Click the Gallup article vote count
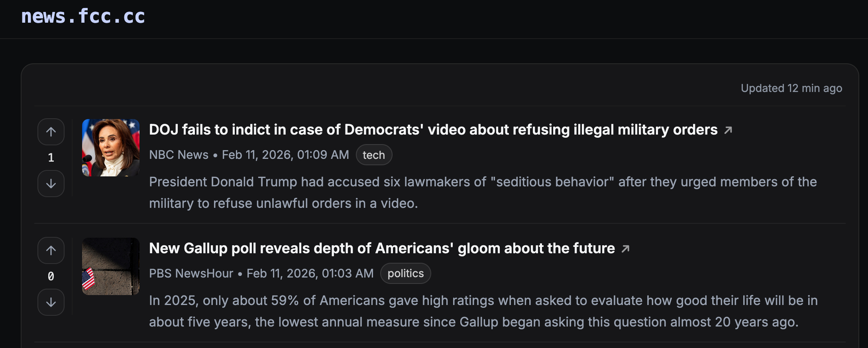Viewport: 868px width, 348px height. (51, 276)
